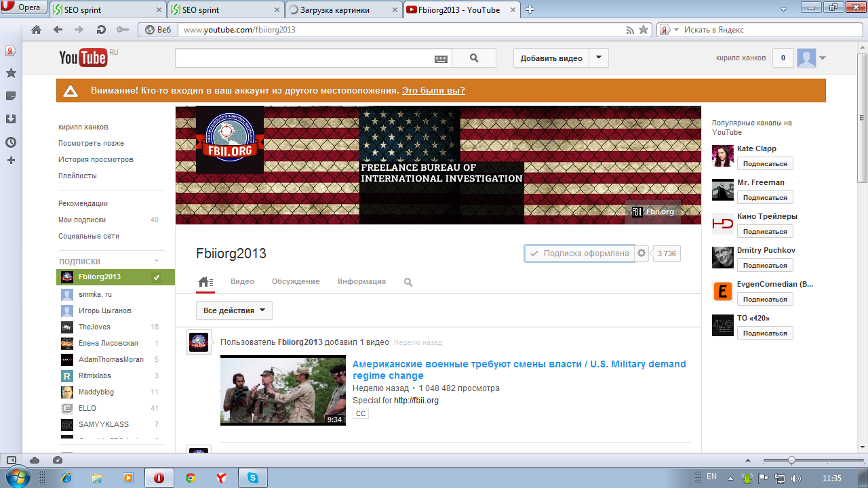
Task: Open the downloads panel in Opera sidebar
Action: (x=11, y=119)
